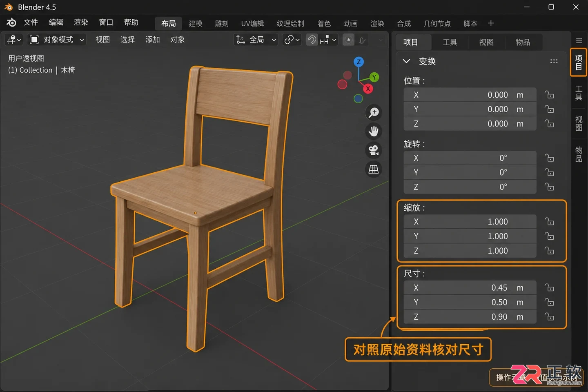Screen dimensions: 588x392
Task: Toggle the snapping magnet icon
Action: click(312, 40)
